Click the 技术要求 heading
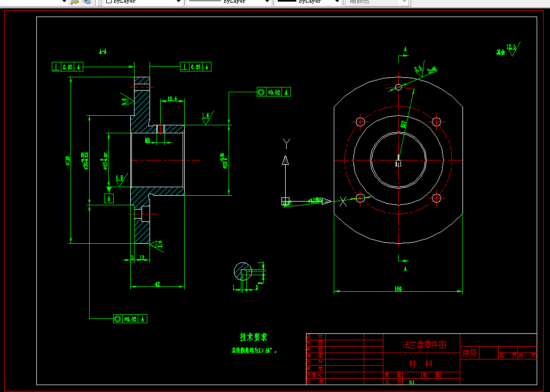This screenshot has width=550, height=392. [x=253, y=338]
